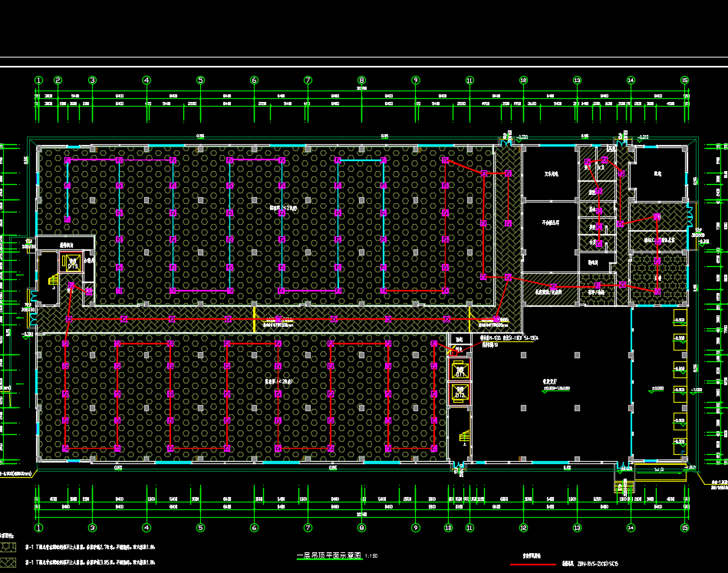
Task: Select axis bubble 7 in the bottom grid row
Action: pos(308,528)
